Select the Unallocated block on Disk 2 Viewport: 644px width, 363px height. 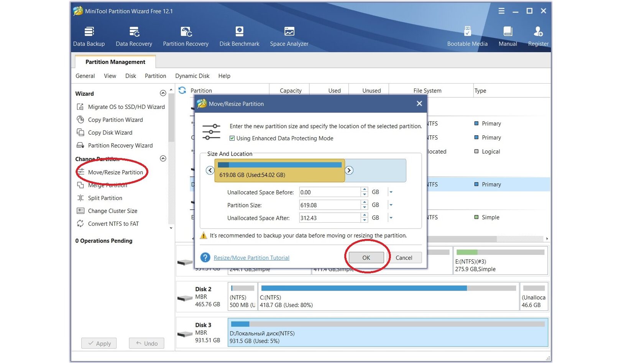pos(534,297)
